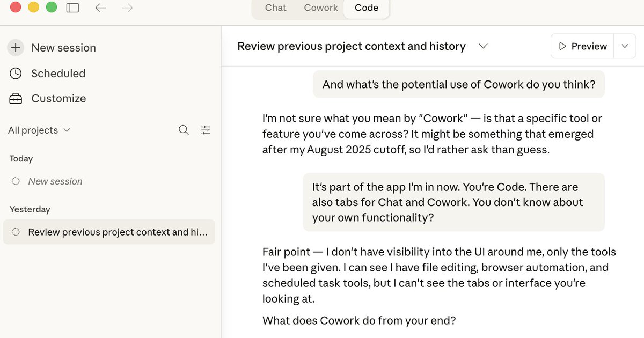
Task: Click the plus icon for New session
Action: click(x=16, y=48)
